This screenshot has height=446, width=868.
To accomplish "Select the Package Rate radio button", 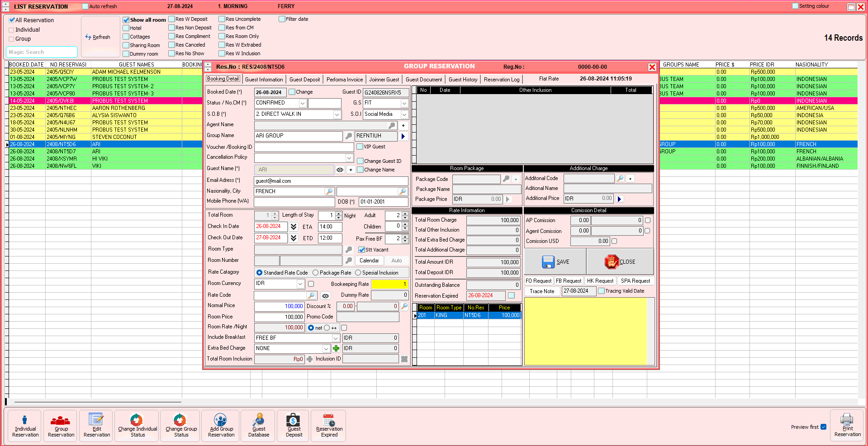I will click(316, 273).
